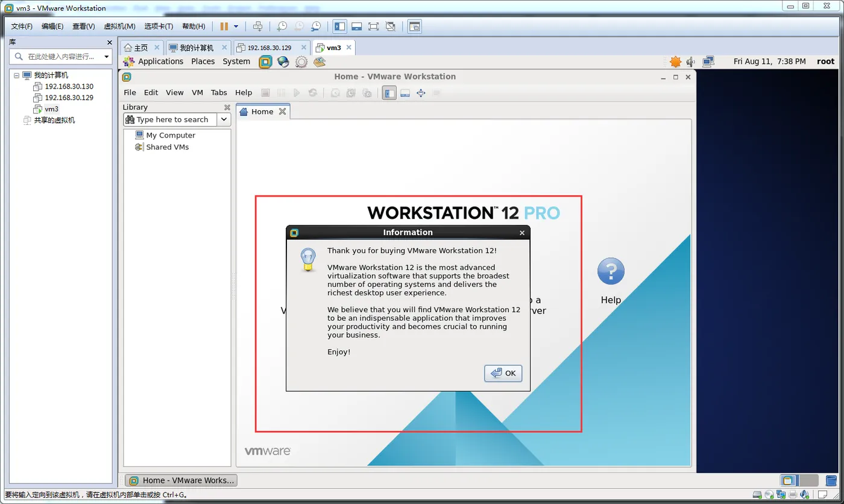This screenshot has width=844, height=504.
Task: Switch to the 我的计算机 tab
Action: tap(192, 48)
